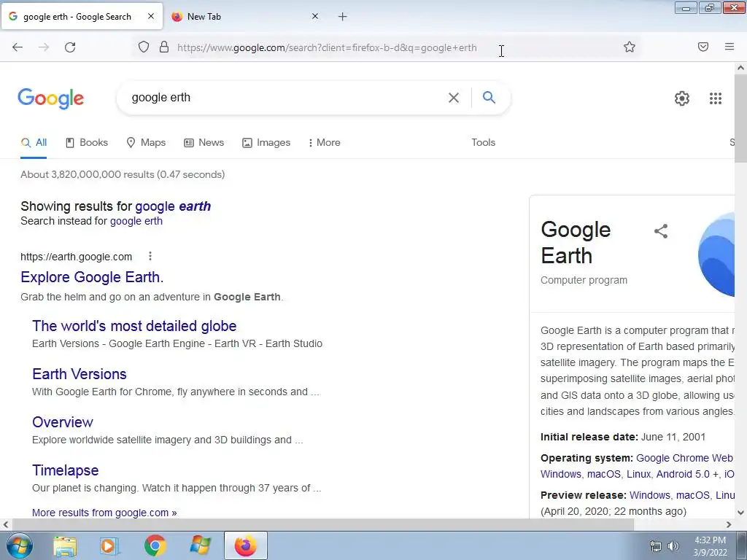Open network status in system tray

click(656, 546)
